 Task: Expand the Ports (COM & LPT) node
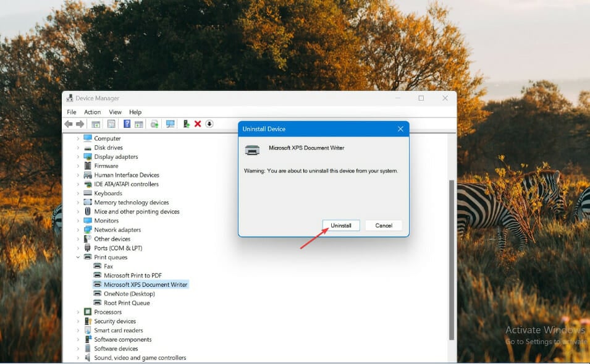click(78, 248)
